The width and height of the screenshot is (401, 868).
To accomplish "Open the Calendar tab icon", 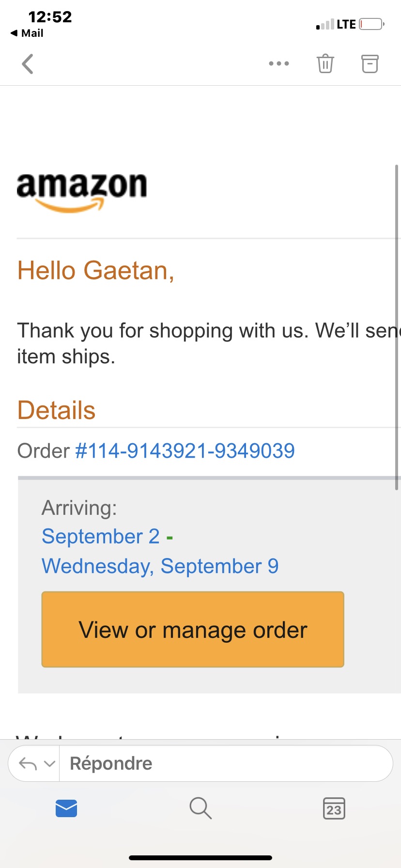I will pos(334,808).
